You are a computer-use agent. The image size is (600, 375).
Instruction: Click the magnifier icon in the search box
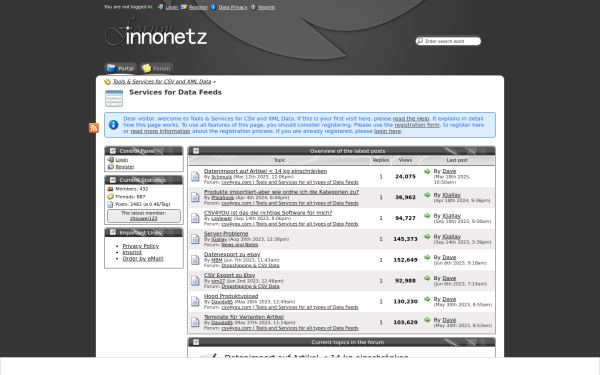pyautogui.click(x=420, y=41)
